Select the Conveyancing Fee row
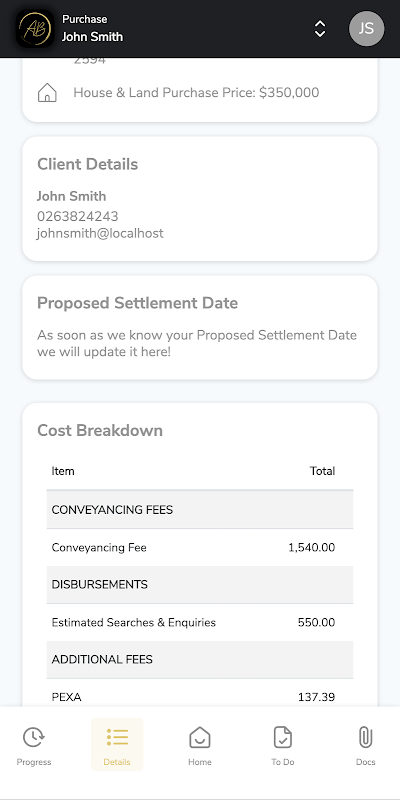Viewport: 400px width, 800px height. tap(200, 547)
